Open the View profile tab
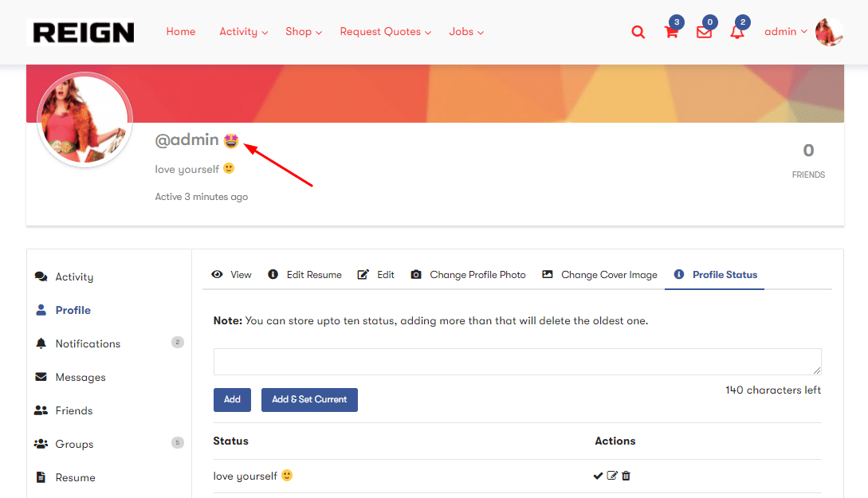The height and width of the screenshot is (498, 868). click(231, 274)
